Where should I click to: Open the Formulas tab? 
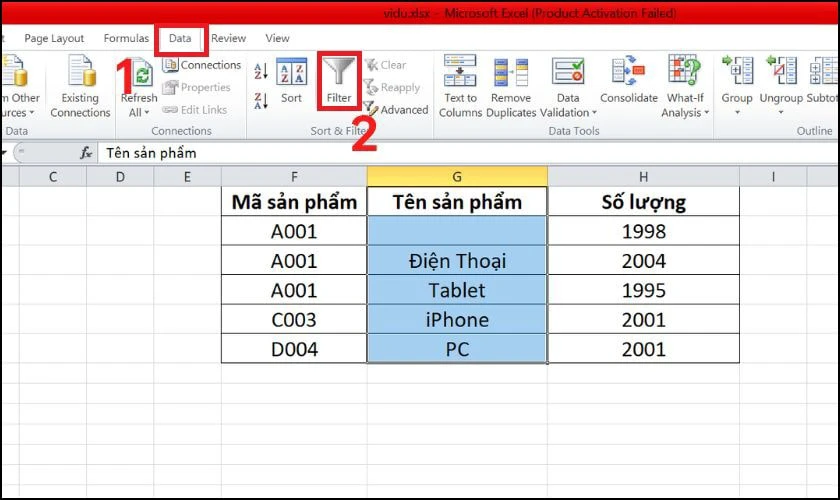pos(126,39)
